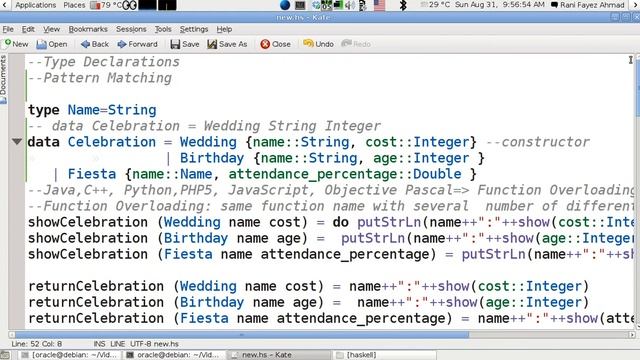The height and width of the screenshot is (360, 640).
Task: Click 'Birthday' in the data constructor line
Action: (x=212, y=158)
